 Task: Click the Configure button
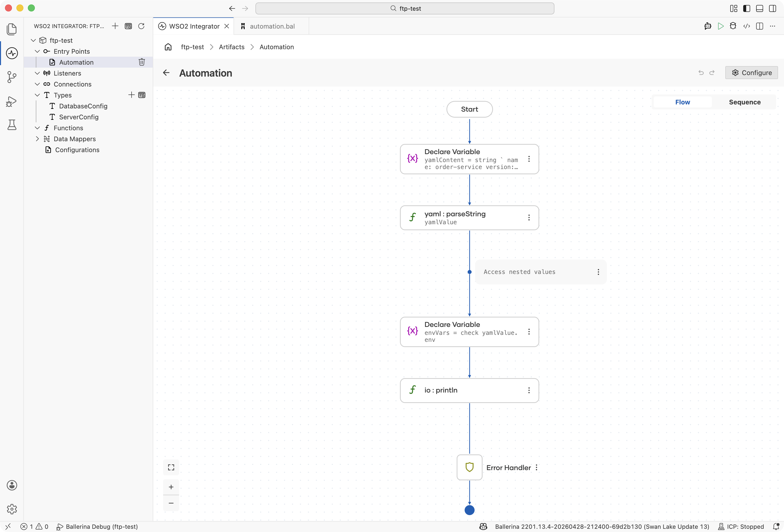752,73
